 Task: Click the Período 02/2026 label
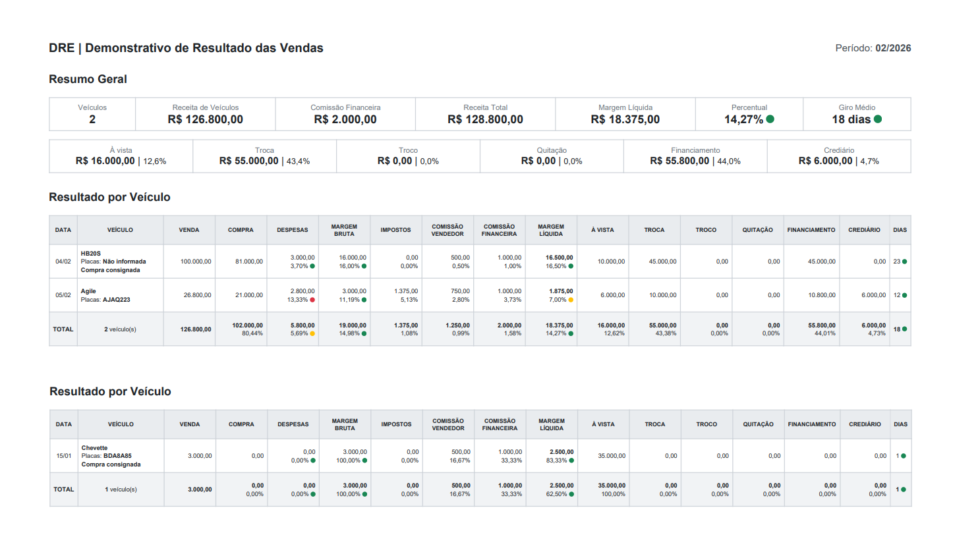873,48
